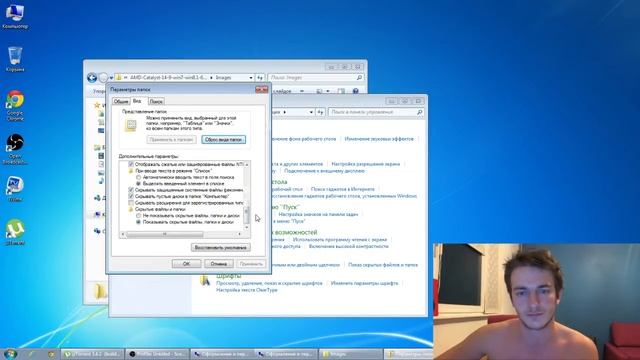This screenshot has height=360, width=640.
Task: Click magnifier in Control Panel search box
Action: click(420, 112)
